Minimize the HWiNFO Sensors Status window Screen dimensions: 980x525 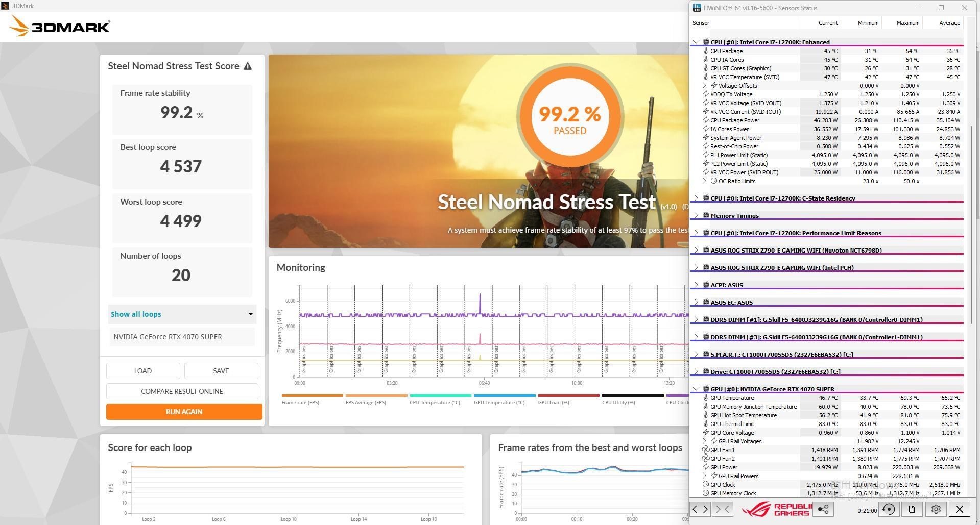[x=918, y=8]
